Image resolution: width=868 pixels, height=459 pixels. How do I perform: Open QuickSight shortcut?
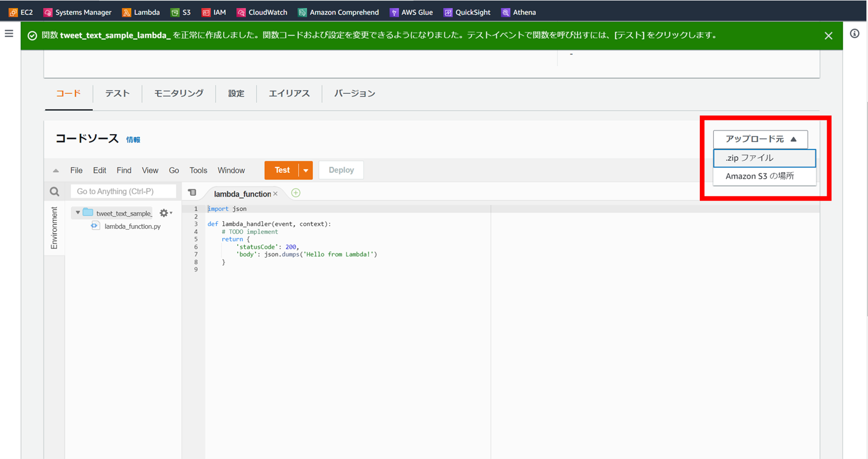coord(467,12)
